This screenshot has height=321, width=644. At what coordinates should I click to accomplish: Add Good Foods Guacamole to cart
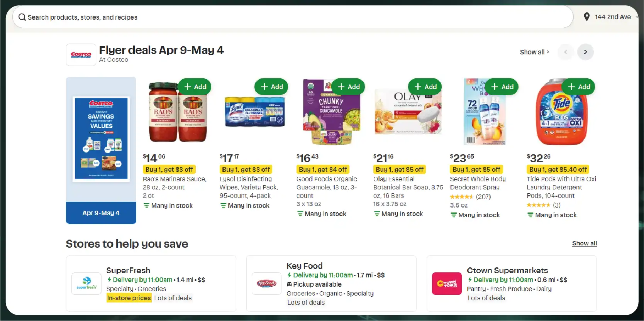(349, 87)
